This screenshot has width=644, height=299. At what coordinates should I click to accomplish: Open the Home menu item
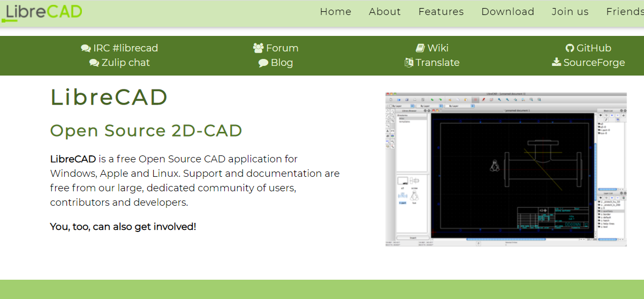[336, 12]
